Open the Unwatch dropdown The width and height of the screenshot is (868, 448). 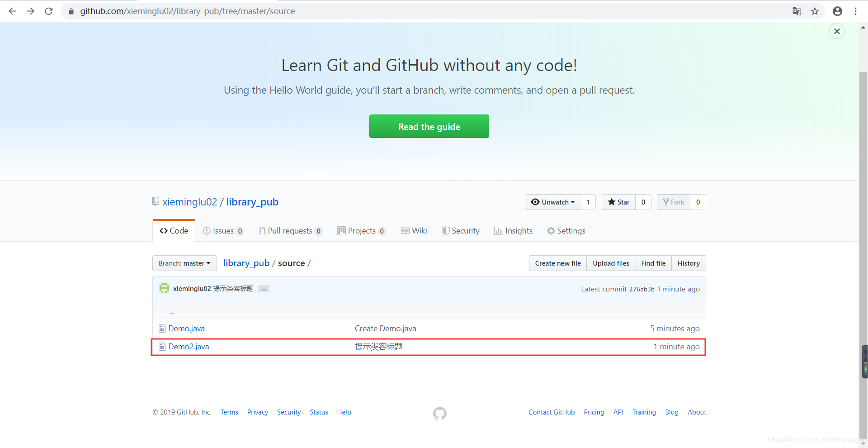point(553,202)
